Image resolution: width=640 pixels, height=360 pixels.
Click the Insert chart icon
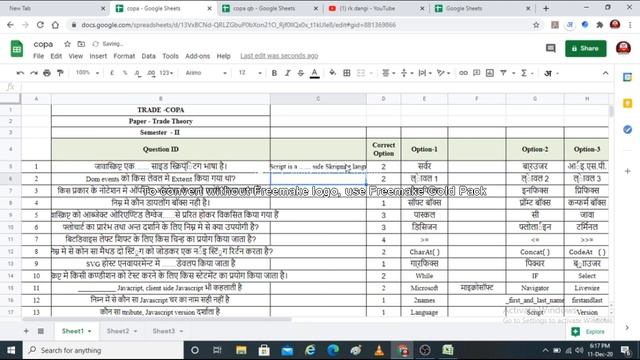pyautogui.click(x=490, y=73)
